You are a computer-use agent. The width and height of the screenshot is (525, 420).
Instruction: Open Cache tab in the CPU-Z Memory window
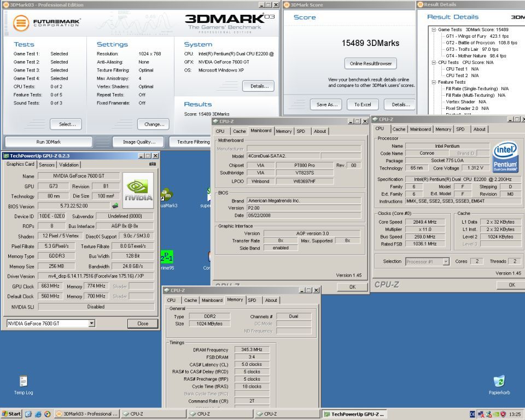(x=190, y=300)
